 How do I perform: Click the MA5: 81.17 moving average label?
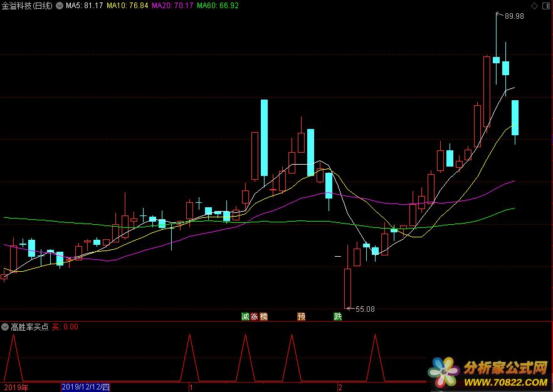click(x=84, y=6)
